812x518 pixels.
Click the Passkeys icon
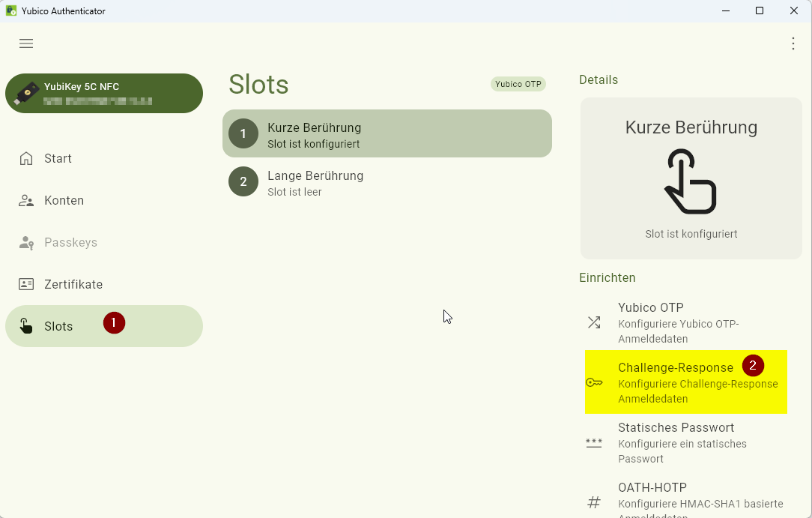26,242
